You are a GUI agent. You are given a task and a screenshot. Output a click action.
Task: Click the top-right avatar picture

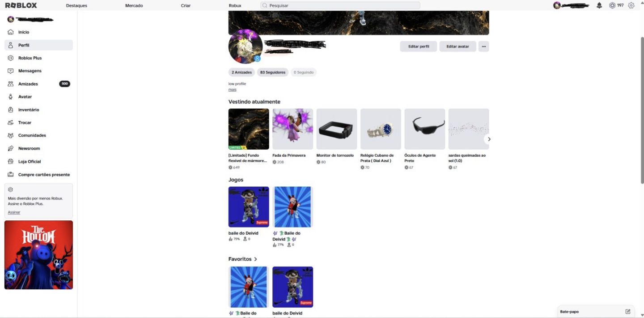[557, 5]
